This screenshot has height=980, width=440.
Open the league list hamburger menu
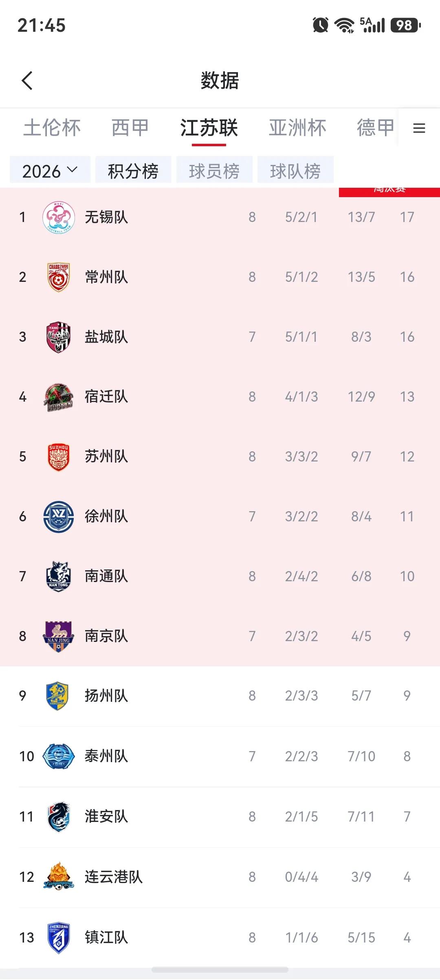point(419,128)
